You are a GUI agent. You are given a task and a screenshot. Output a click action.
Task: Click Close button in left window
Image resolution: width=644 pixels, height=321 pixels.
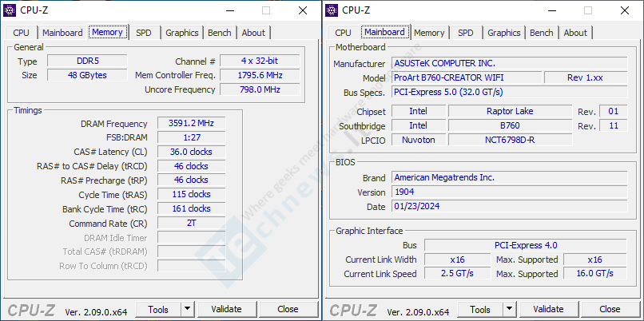point(288,309)
